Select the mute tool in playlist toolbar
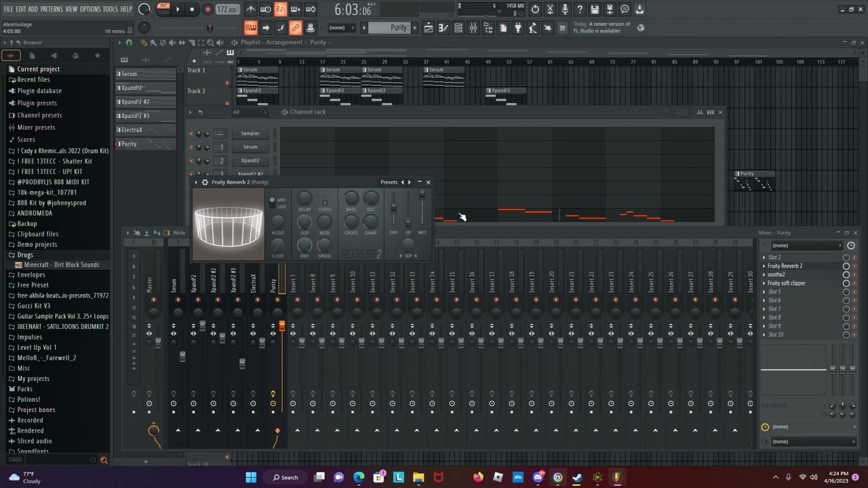 click(x=172, y=43)
